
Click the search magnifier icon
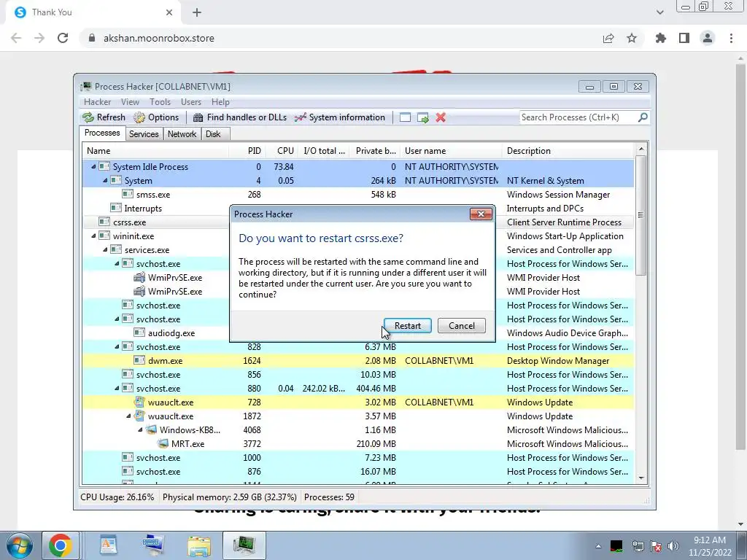(642, 117)
